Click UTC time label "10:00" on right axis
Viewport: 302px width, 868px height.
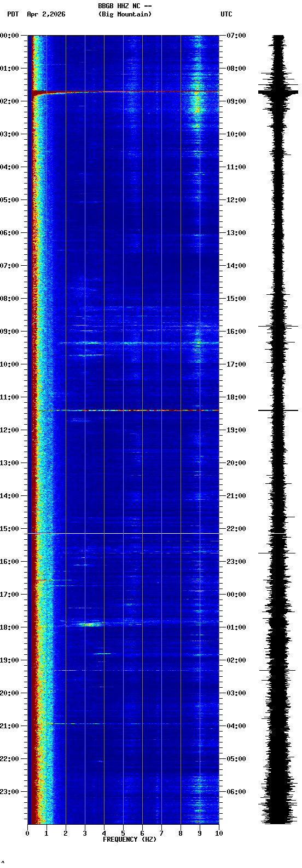(x=236, y=134)
